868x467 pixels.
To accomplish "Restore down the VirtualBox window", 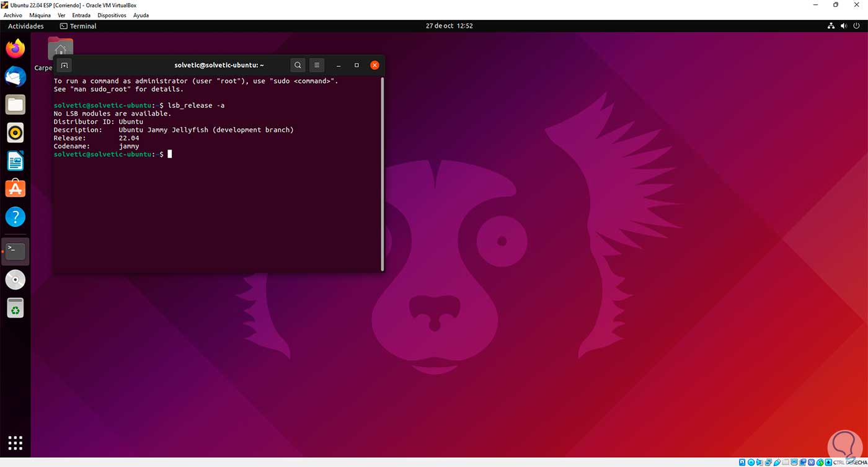I will 836,5.
